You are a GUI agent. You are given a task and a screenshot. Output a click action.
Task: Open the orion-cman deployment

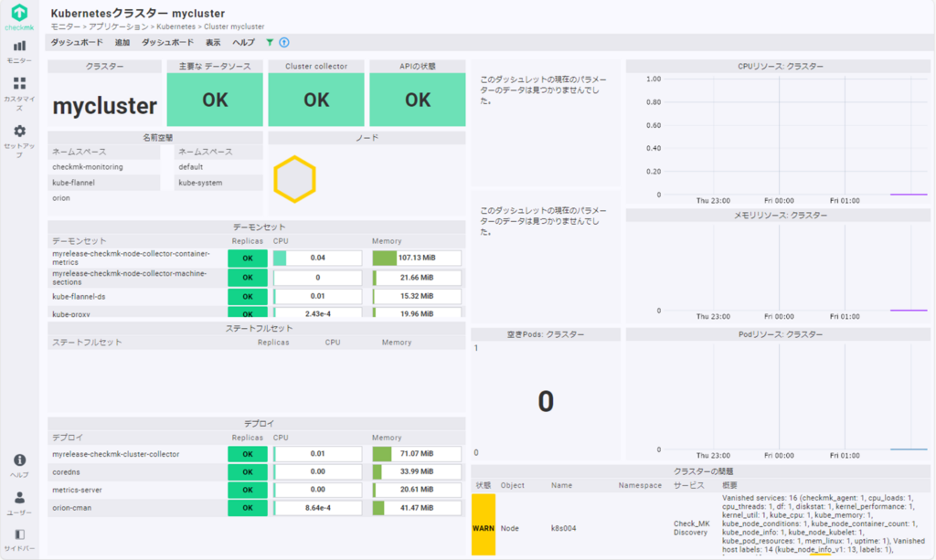click(x=71, y=508)
